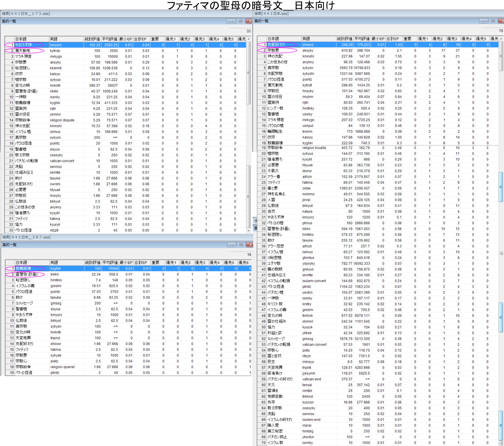Sort by 平均評価 header in 441日本__387.sea list
This screenshot has width=504, height=446.
coord(110,263)
